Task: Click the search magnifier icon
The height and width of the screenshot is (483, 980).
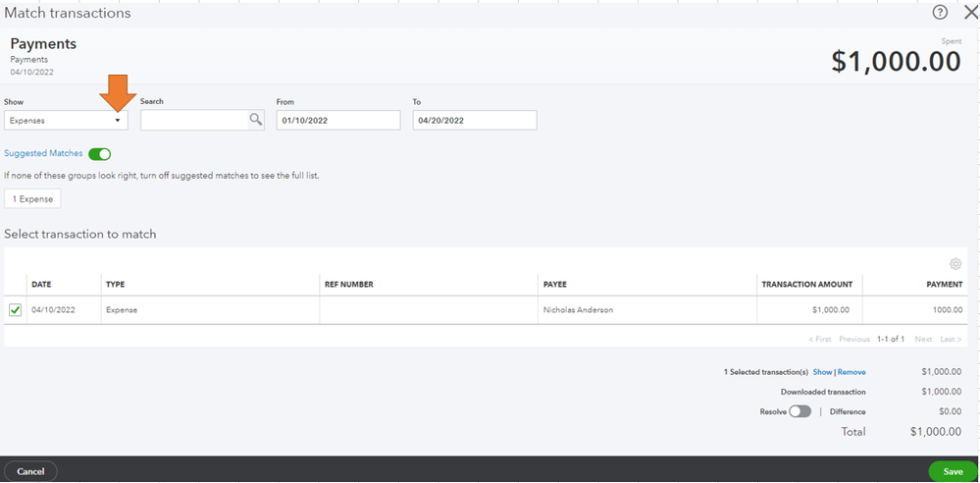Action: (256, 120)
